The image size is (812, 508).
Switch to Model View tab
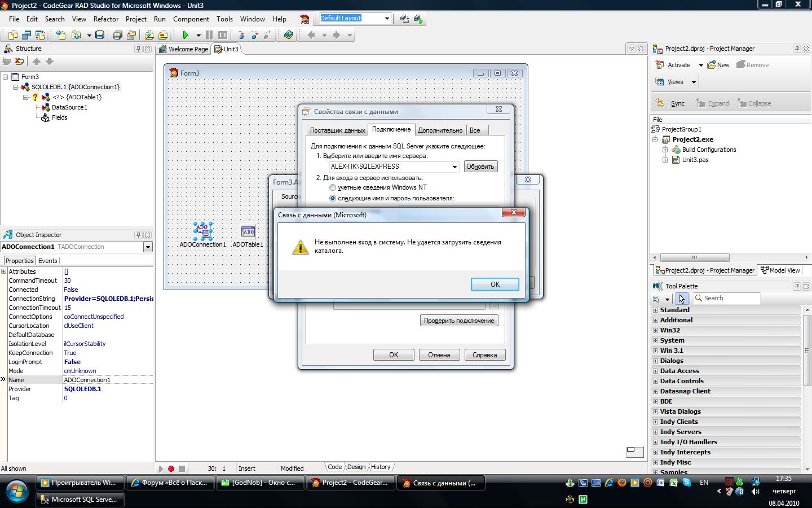pyautogui.click(x=780, y=270)
